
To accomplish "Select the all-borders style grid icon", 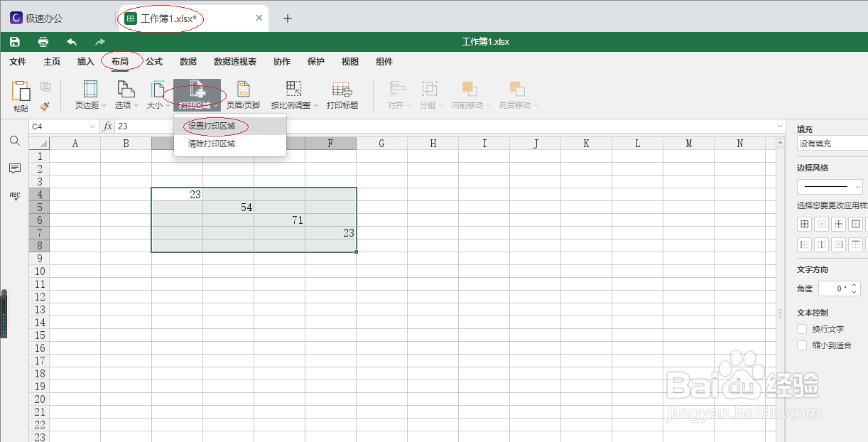I will [x=804, y=223].
